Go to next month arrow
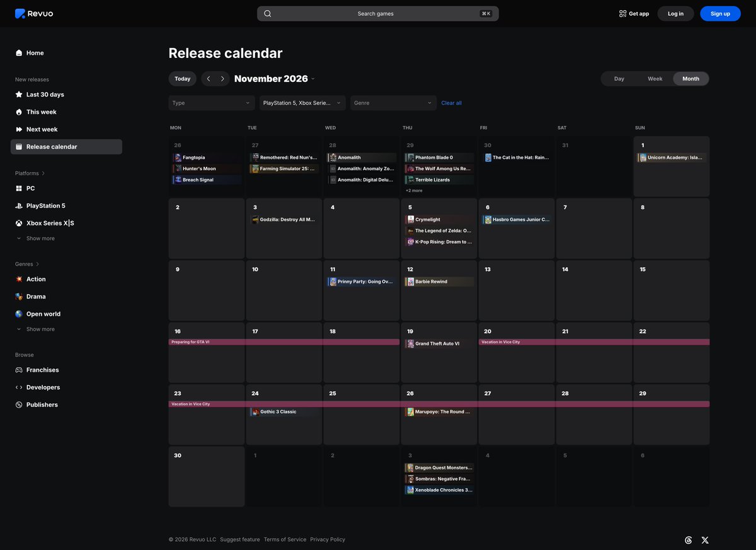 coord(222,79)
